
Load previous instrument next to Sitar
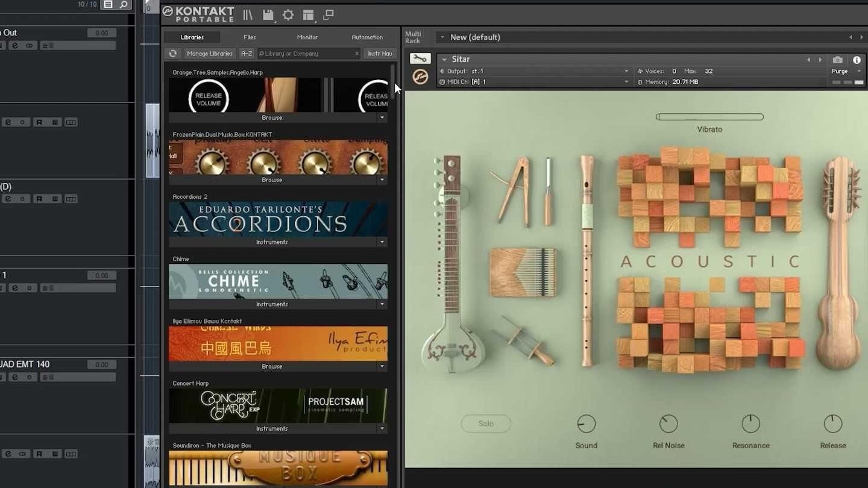click(x=809, y=60)
